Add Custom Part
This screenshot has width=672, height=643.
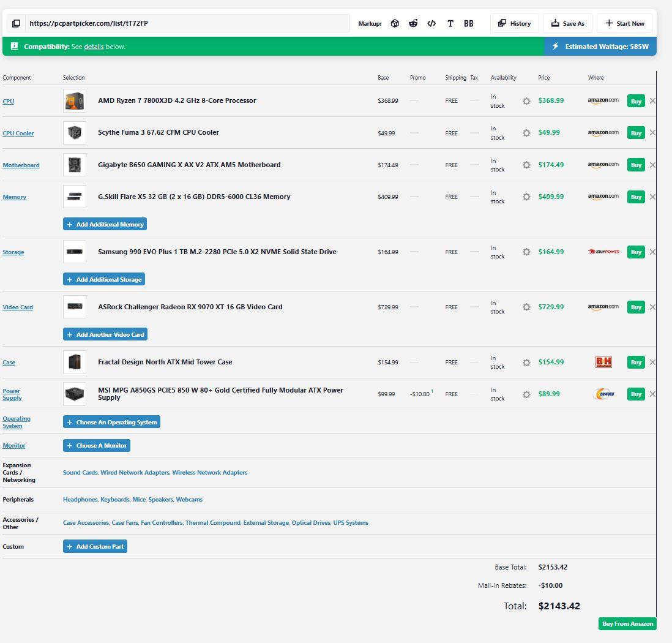(95, 546)
